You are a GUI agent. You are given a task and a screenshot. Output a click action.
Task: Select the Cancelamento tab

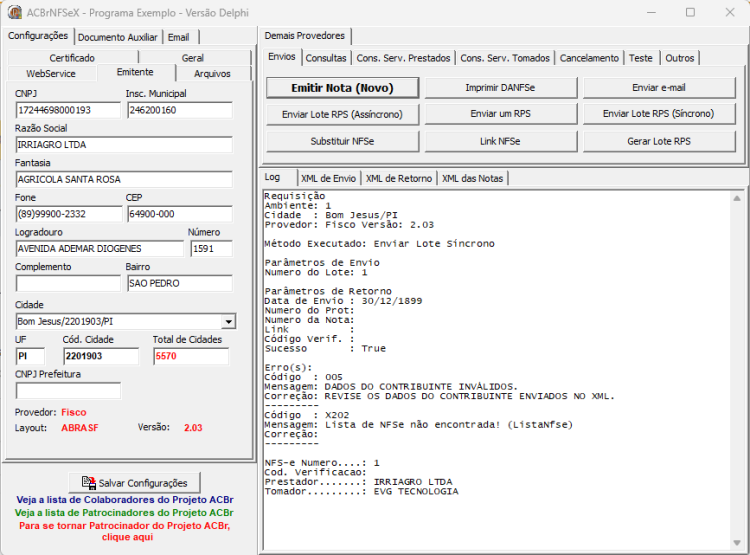click(589, 58)
